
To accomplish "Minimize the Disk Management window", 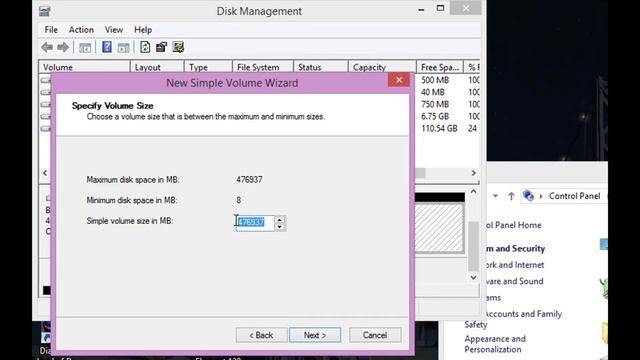I will click(x=421, y=9).
